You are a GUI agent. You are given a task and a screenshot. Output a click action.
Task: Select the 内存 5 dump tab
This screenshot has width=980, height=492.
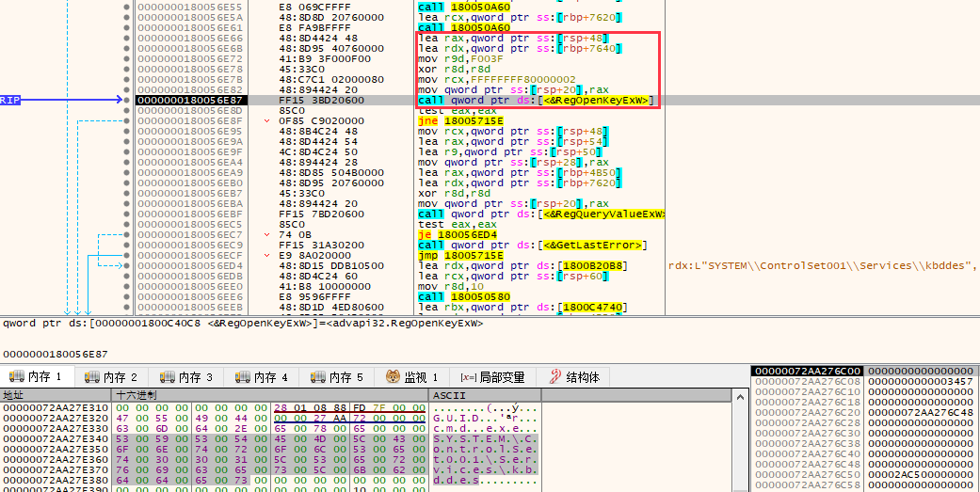(337, 377)
